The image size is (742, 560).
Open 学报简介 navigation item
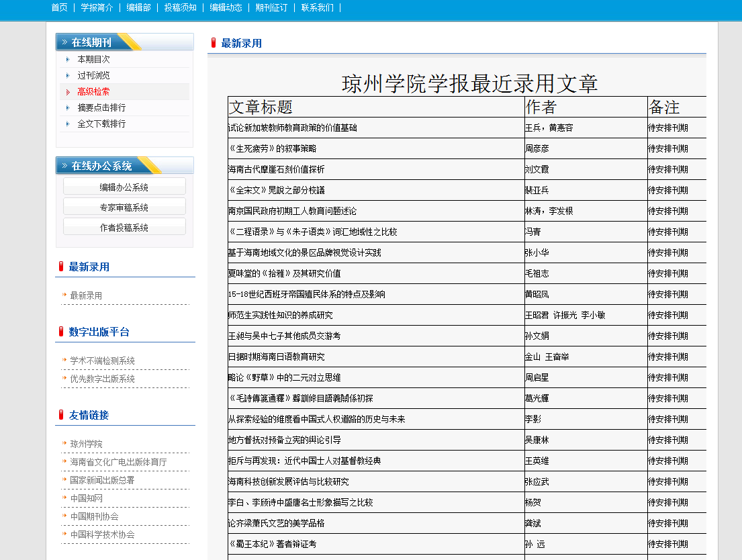(97, 7)
